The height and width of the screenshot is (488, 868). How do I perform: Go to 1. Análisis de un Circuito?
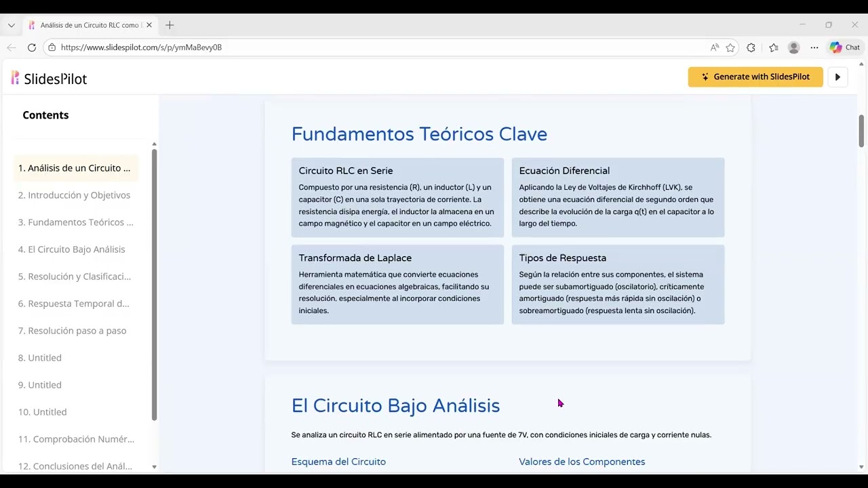[x=75, y=168]
